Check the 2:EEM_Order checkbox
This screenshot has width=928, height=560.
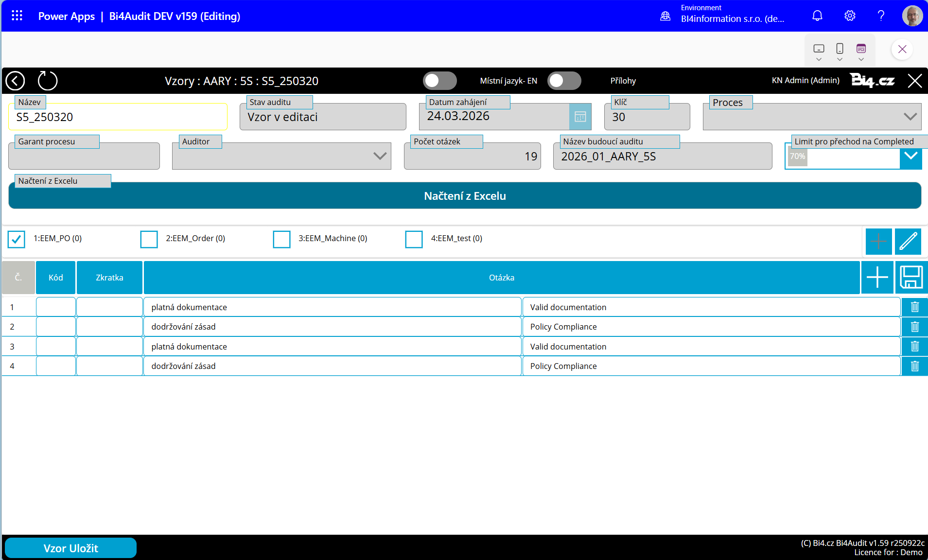[149, 239]
